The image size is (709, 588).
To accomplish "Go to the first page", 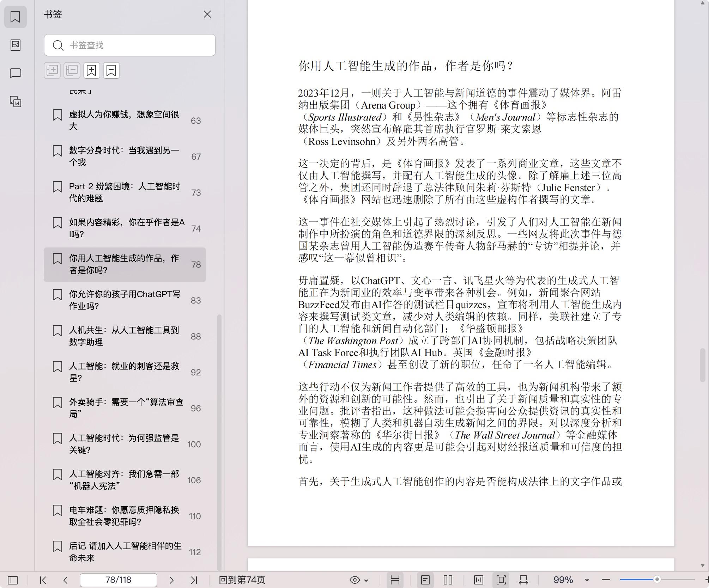I will point(43,580).
